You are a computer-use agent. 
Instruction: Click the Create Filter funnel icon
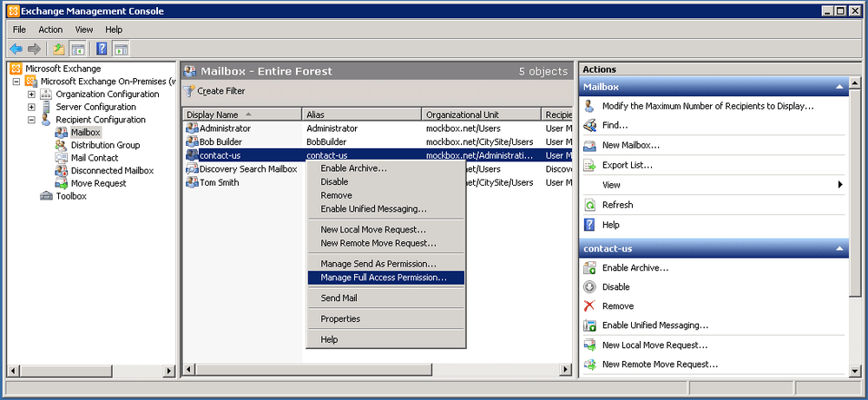click(x=189, y=91)
